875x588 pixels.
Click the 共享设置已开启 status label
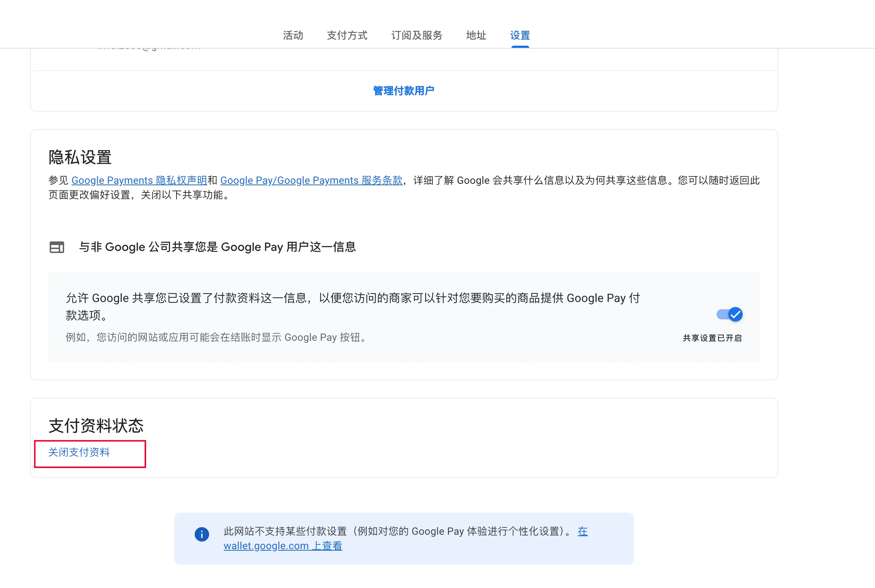712,338
